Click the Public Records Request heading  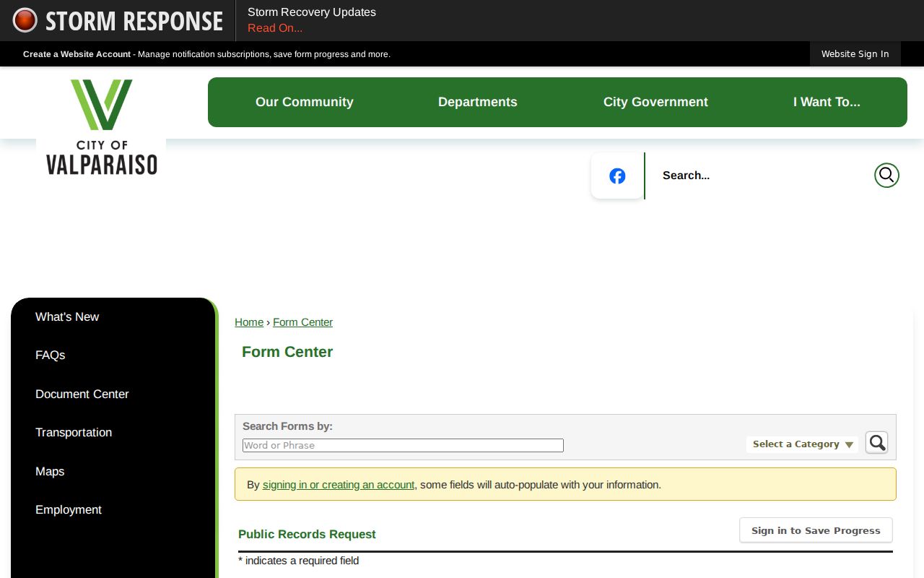(307, 534)
